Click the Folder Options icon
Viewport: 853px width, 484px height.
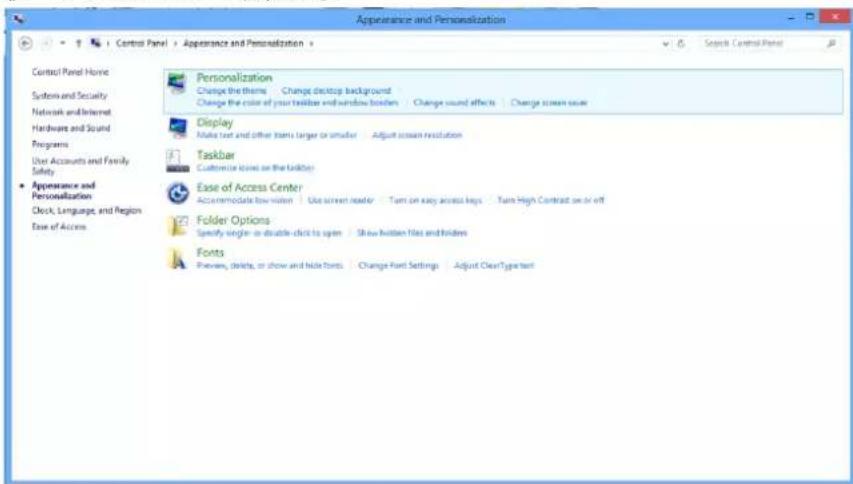coord(178,226)
